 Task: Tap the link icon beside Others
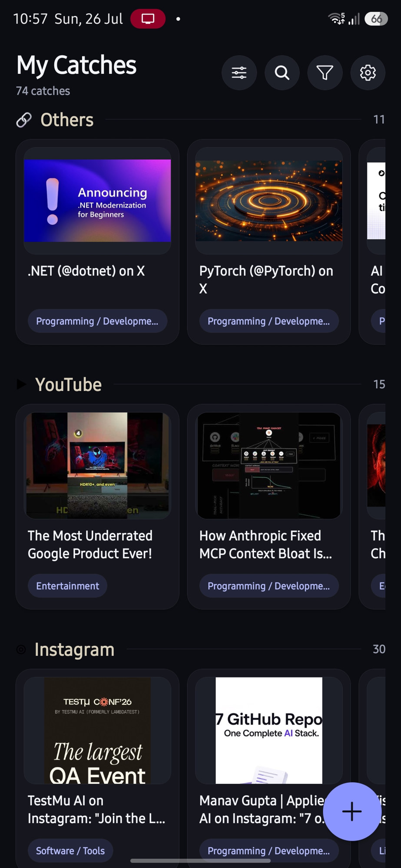[24, 120]
